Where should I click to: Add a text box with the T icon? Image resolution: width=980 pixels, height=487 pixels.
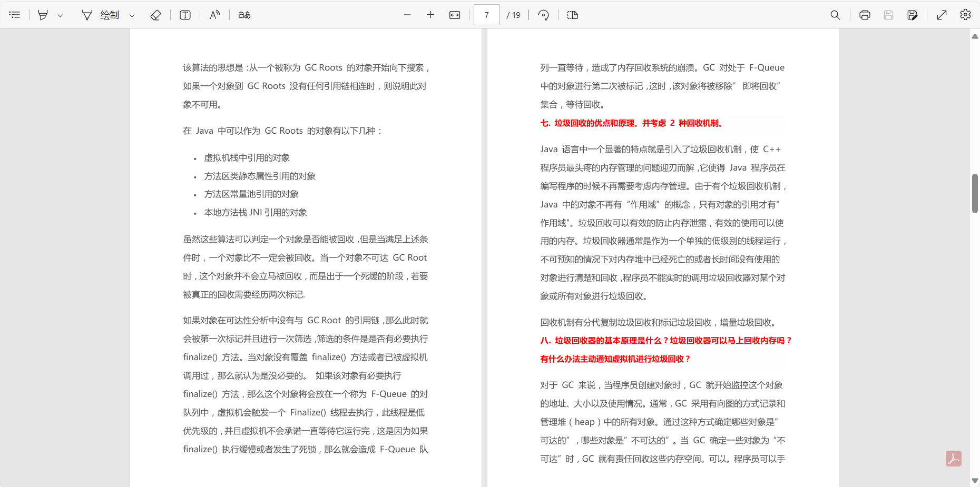[x=185, y=15]
